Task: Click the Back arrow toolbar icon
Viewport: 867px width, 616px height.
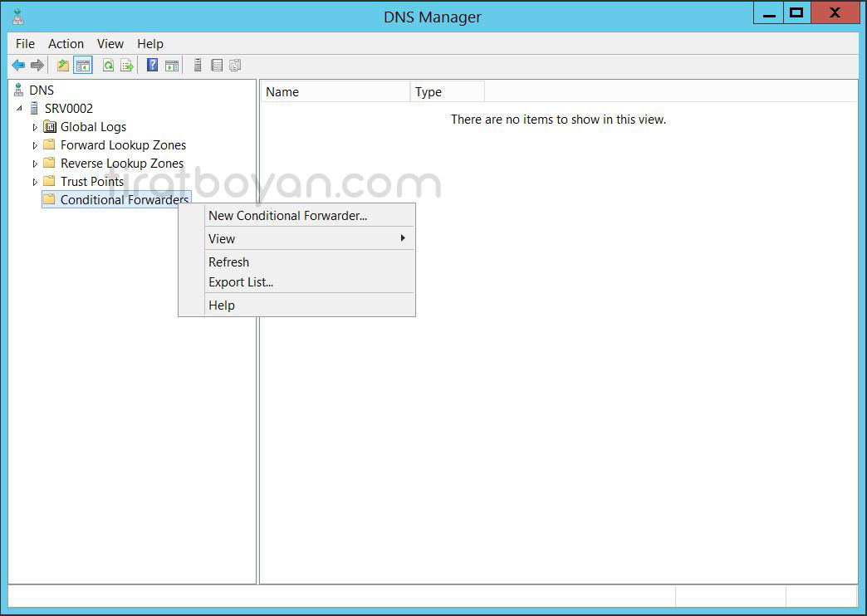Action: tap(18, 66)
